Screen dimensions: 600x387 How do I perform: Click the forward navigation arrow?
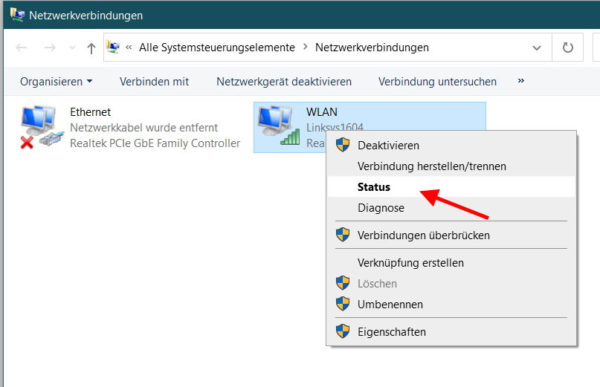click(49, 48)
